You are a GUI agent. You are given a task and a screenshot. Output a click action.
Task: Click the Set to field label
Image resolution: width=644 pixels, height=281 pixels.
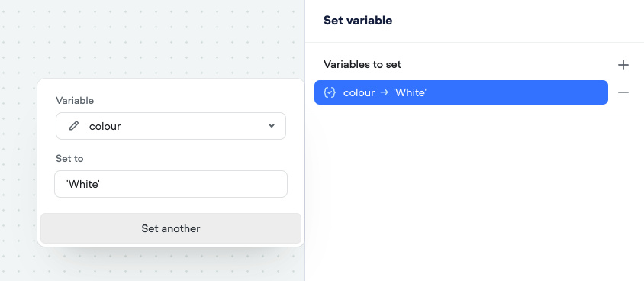pyautogui.click(x=69, y=158)
